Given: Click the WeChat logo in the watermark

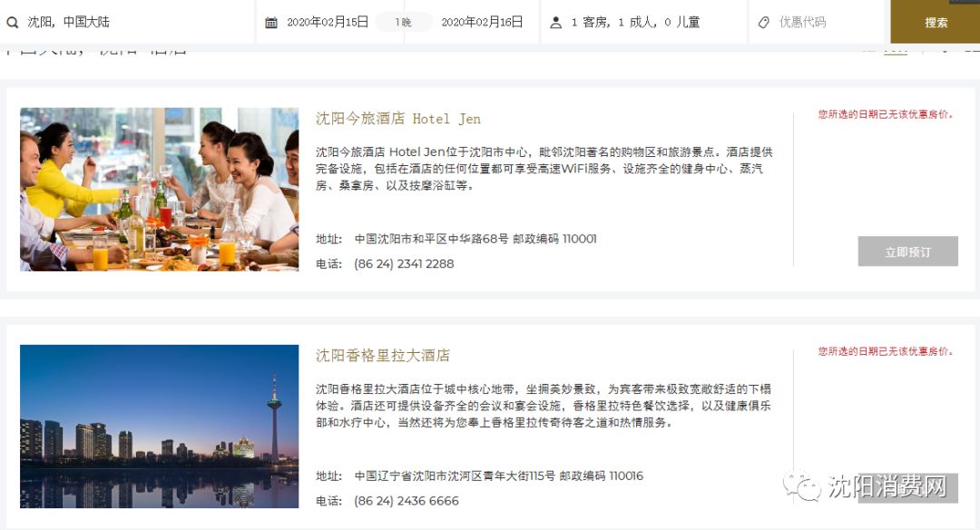Looking at the screenshot, I should pyautogui.click(x=802, y=486).
